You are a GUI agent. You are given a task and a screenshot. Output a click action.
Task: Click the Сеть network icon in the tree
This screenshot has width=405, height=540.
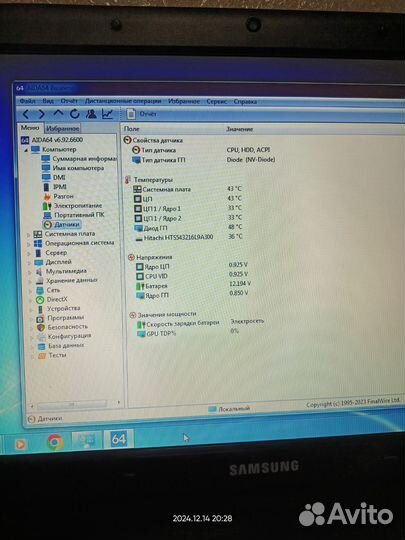[40, 290]
